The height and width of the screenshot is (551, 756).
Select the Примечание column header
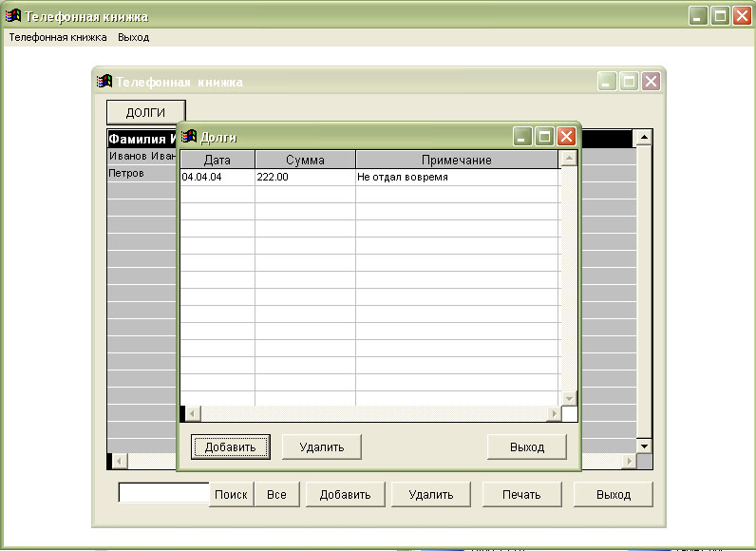click(457, 160)
